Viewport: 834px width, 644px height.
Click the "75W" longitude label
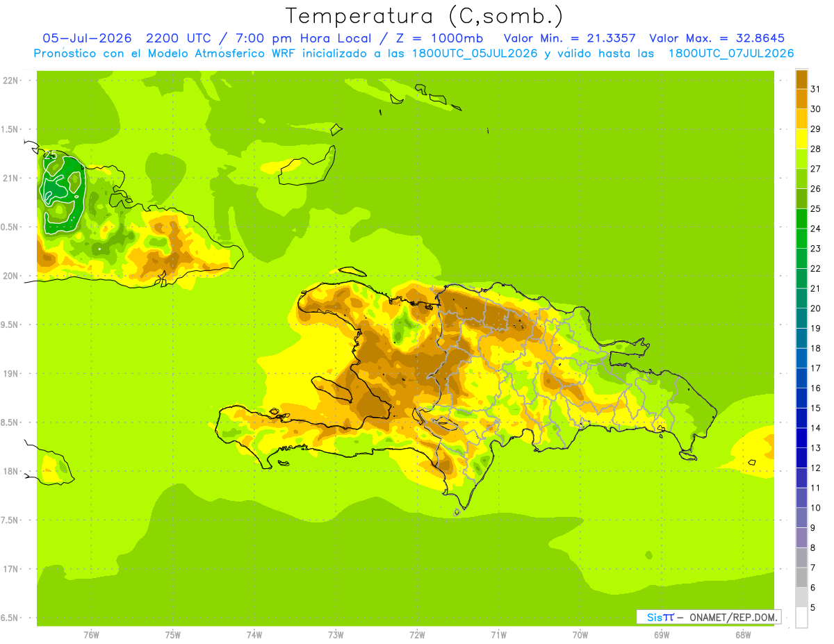click(x=173, y=634)
